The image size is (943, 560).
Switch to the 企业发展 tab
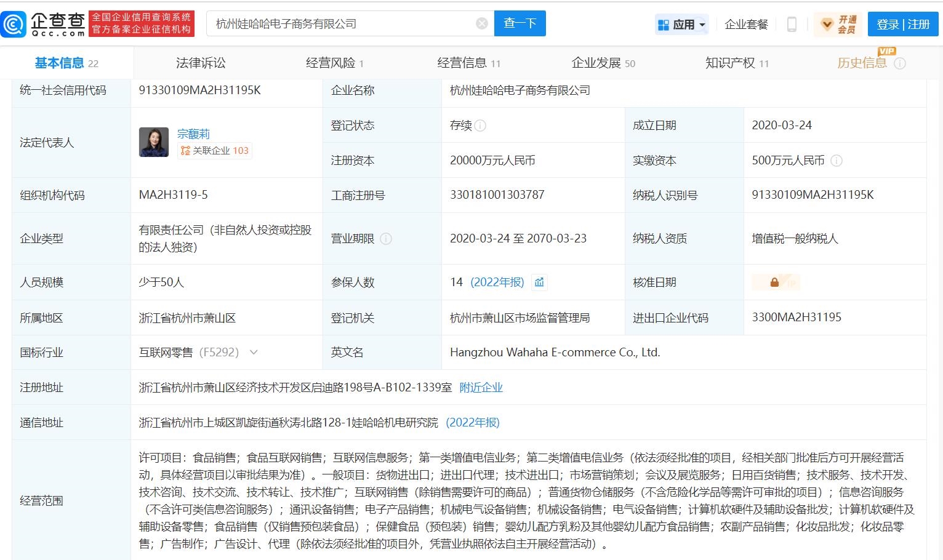603,63
